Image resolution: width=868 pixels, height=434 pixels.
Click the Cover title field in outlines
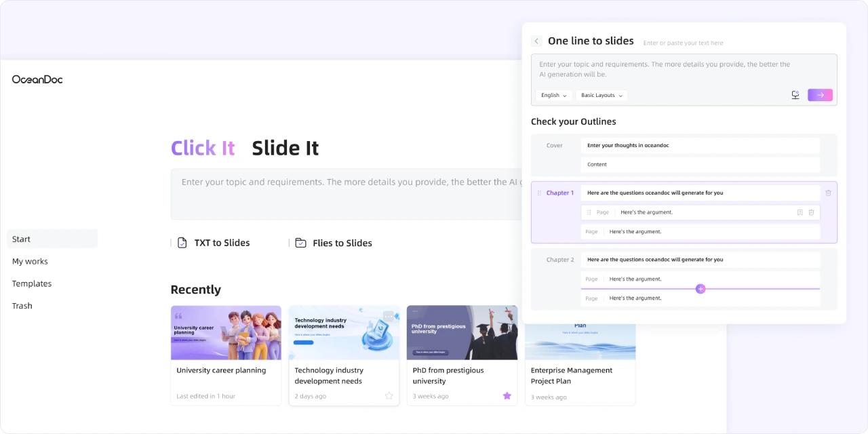[700, 146]
